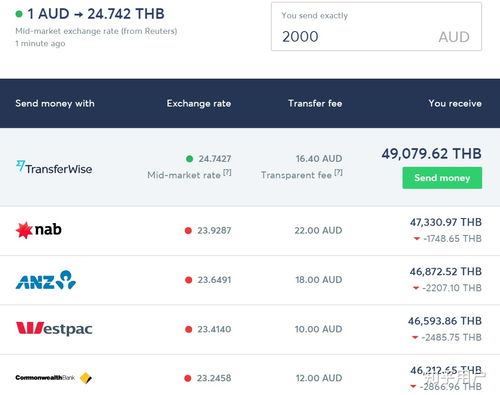The image size is (500, 395).
Task: Click the red arrow next to -1748.65 THB
Action: pos(417,239)
